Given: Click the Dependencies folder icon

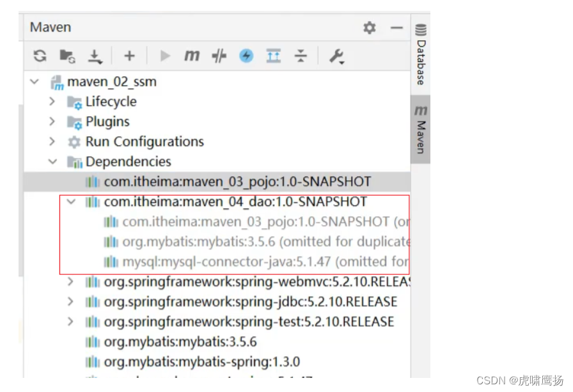Looking at the screenshot, I should coord(75,162).
